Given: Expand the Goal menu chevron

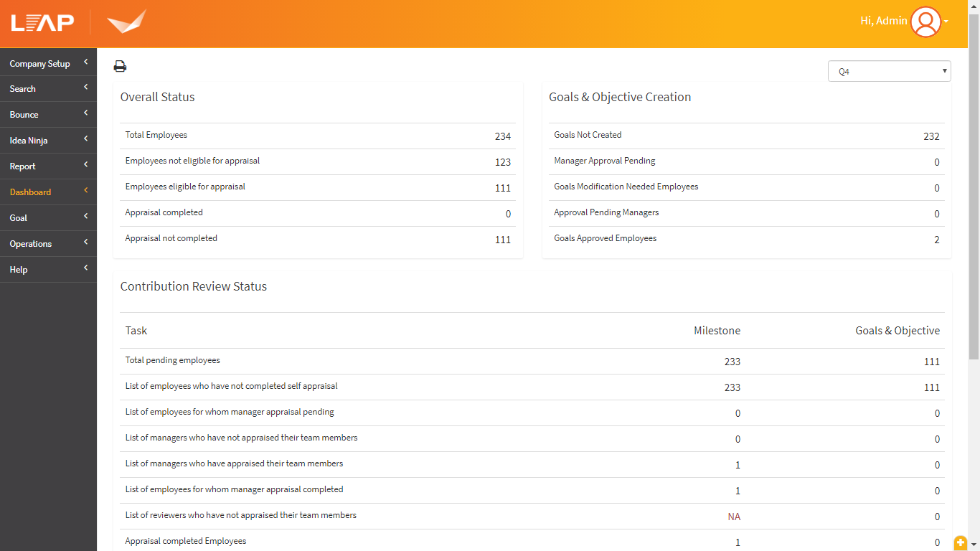Looking at the screenshot, I should pyautogui.click(x=85, y=217).
